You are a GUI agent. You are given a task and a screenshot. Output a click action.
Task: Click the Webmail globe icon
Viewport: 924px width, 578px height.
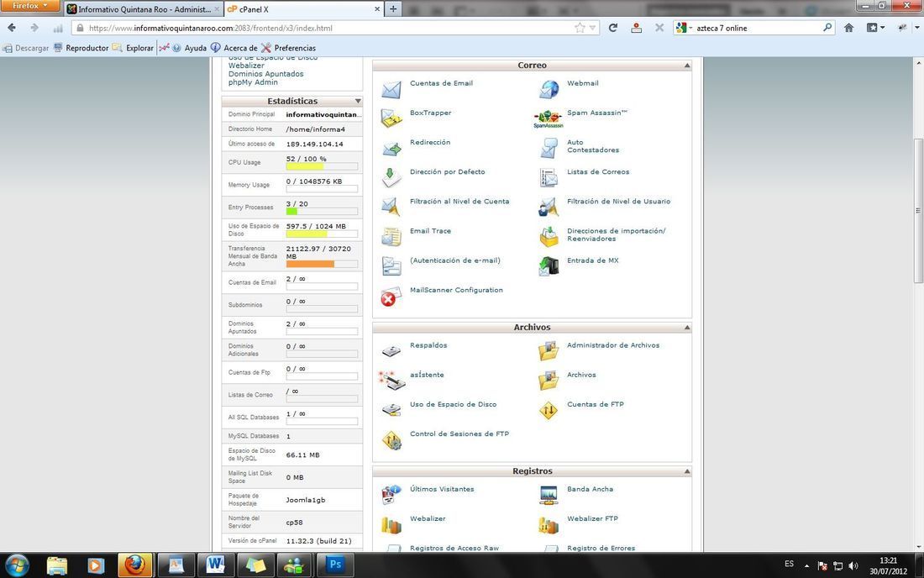549,90
